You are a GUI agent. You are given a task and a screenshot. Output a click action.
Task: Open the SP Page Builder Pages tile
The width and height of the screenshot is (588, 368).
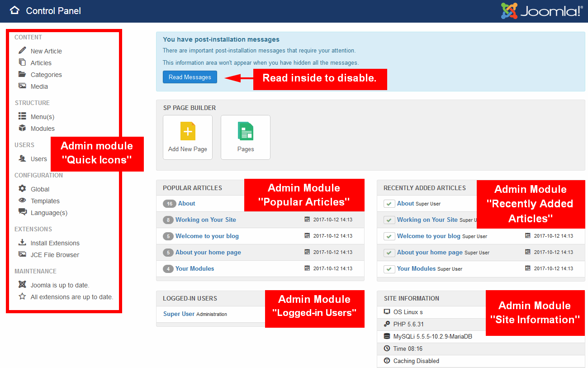pos(246,137)
